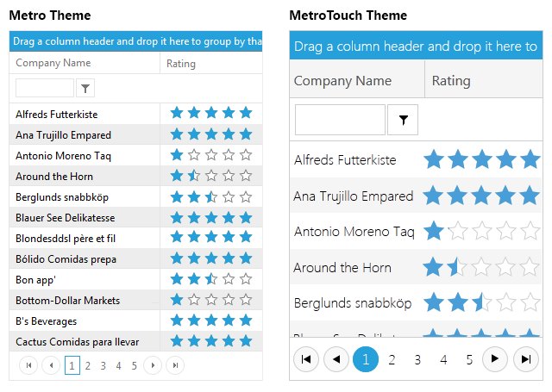Click the MetroTouch grid filter funnel icon
Viewport: 552px width, 392px height.
pos(403,120)
